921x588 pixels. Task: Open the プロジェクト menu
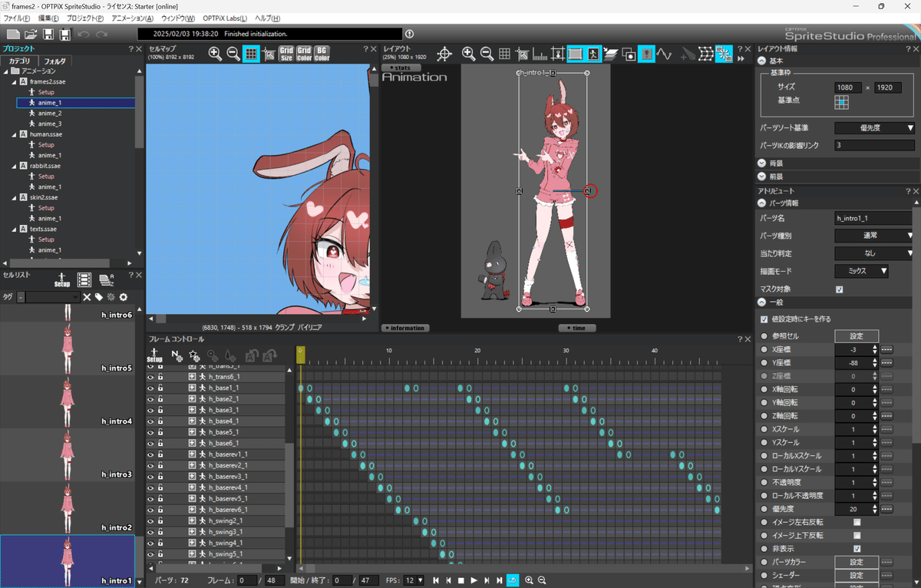tap(84, 18)
